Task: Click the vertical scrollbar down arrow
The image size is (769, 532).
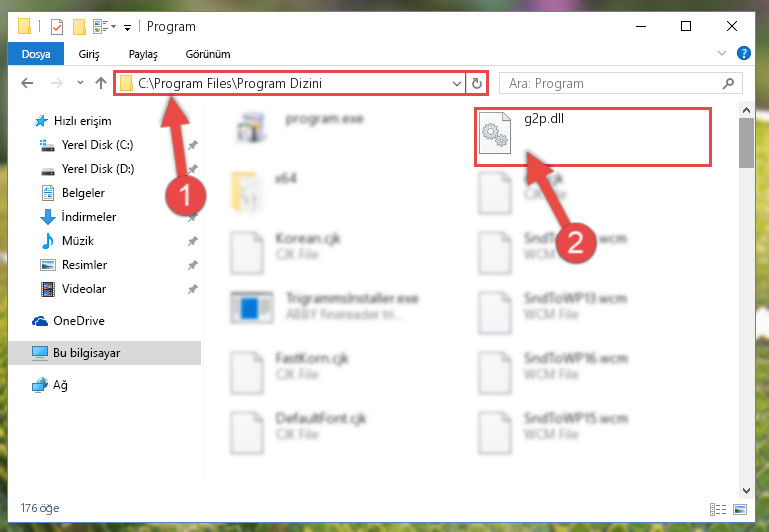Action: 746,490
